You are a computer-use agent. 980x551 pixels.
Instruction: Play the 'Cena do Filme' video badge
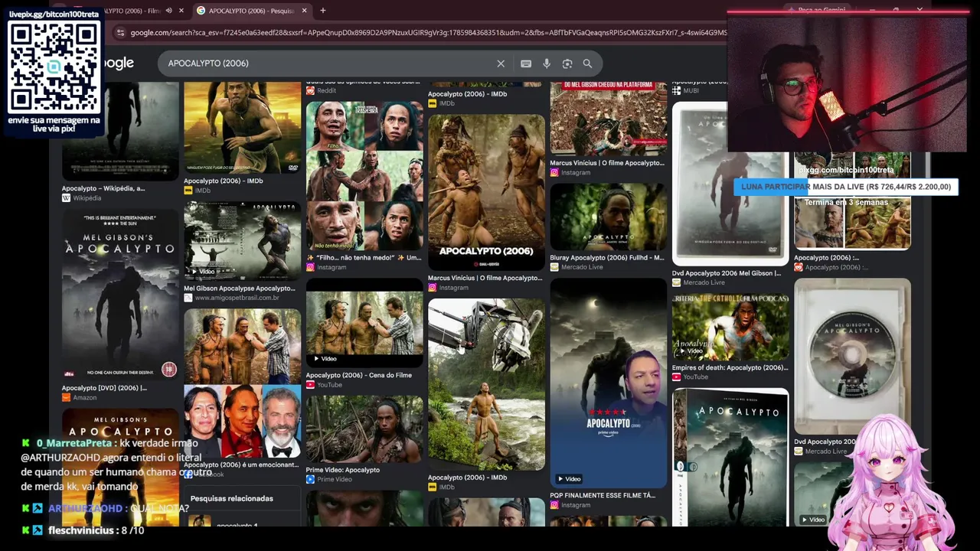[x=325, y=358]
